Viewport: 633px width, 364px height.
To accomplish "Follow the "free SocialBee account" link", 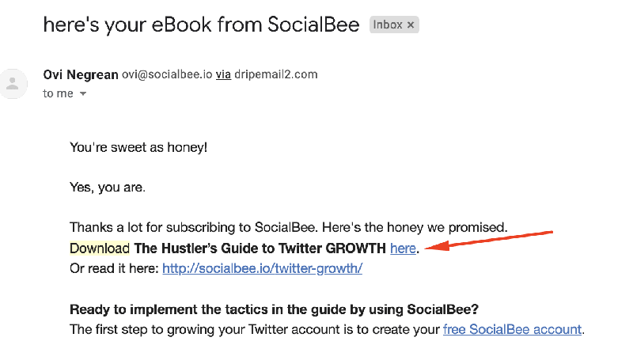I will point(512,329).
